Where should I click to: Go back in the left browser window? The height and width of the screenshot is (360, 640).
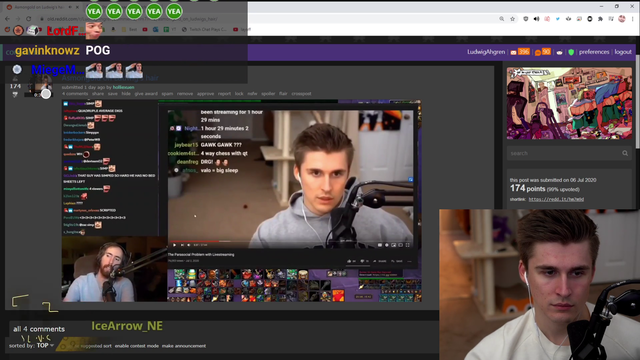pos(7,19)
